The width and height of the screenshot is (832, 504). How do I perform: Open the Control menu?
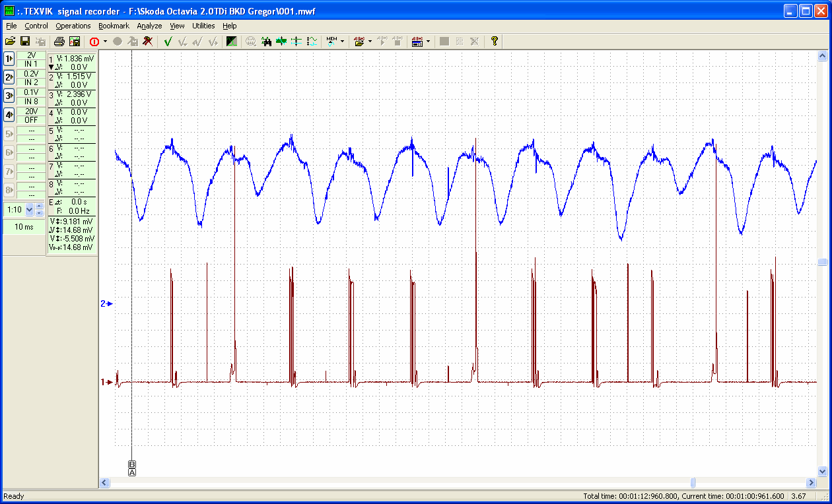36,26
